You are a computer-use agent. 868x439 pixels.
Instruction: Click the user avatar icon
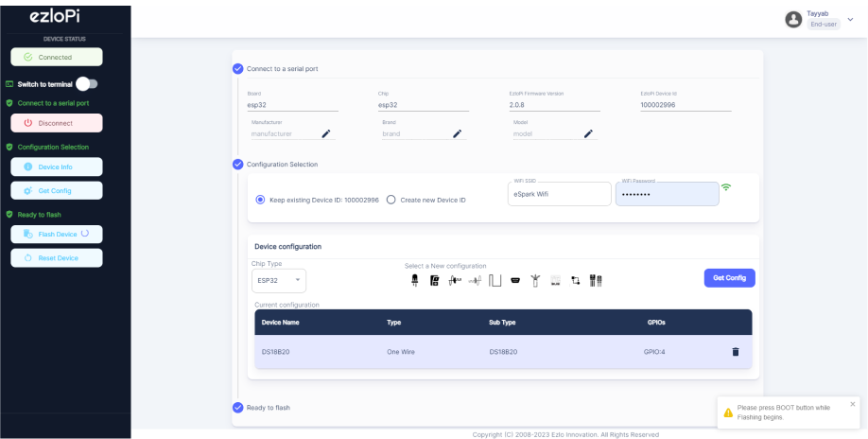793,19
